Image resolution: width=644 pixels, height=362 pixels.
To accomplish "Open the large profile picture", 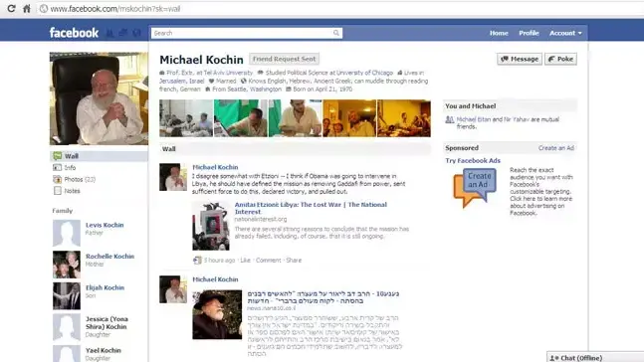I will [99, 98].
